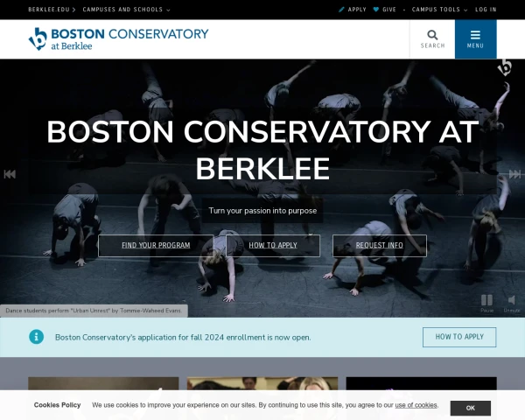Viewport: 525px width, 420px height.
Task: Click Log In in the top bar
Action: pyautogui.click(x=486, y=10)
